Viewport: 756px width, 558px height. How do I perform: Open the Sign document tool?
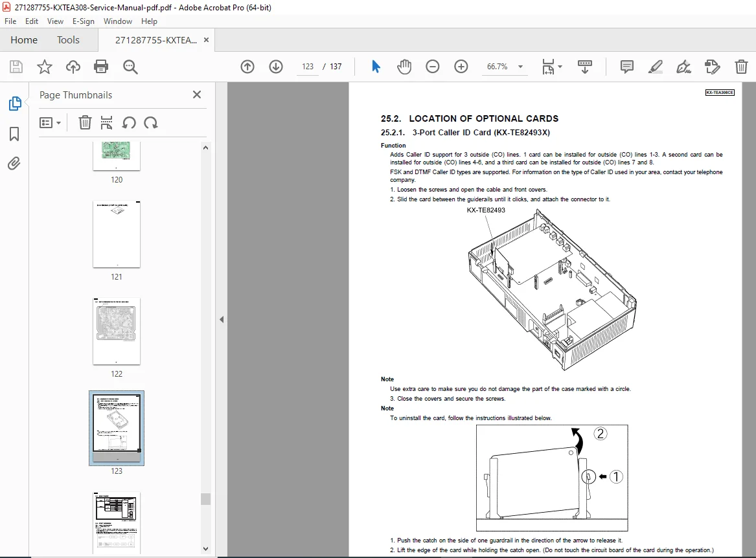(x=683, y=67)
